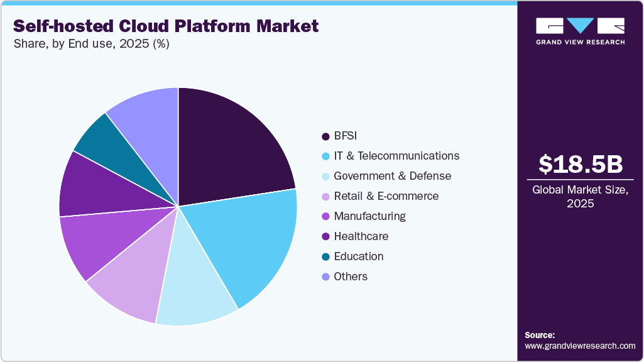This screenshot has height=362, width=644.
Task: Expand the Government & Defense legend entry
Action: [x=391, y=176]
